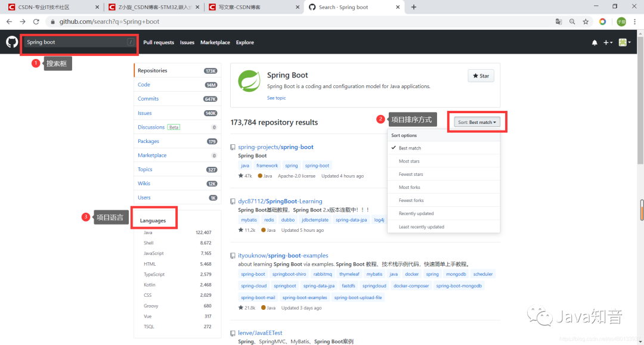Sort results by Least recently updated
Viewport: 644px width, 345px height.
pos(444,227)
